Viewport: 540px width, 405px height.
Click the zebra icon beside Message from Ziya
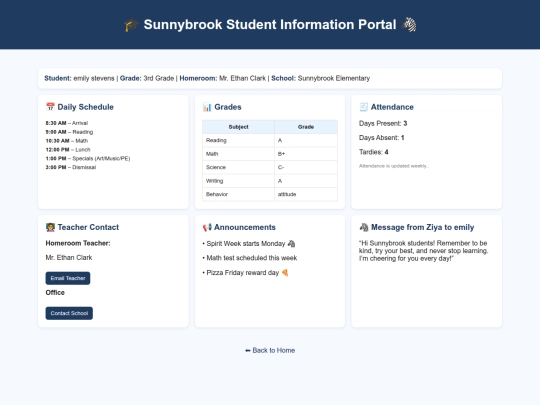364,227
